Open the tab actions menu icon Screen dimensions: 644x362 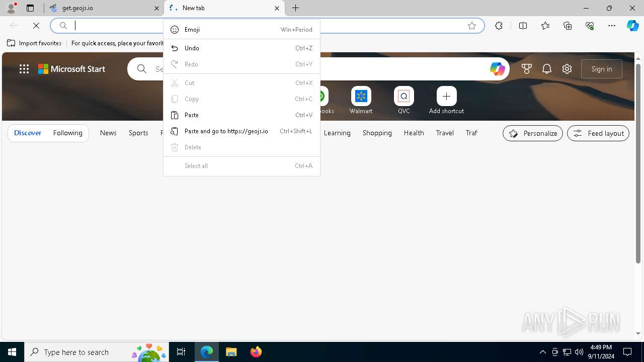(30, 8)
